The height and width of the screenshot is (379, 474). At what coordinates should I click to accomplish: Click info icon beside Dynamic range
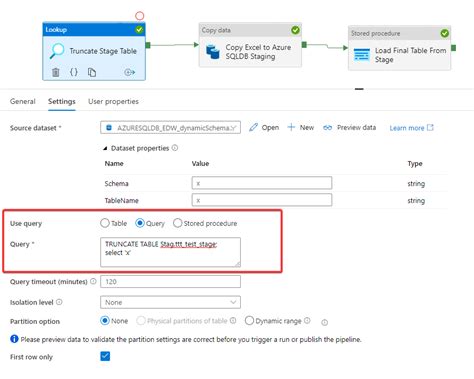(307, 320)
